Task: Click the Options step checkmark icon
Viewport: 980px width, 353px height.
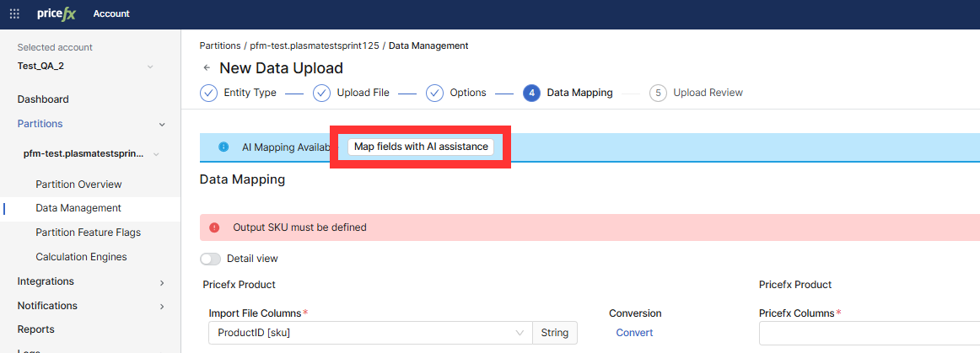Action: (x=434, y=93)
